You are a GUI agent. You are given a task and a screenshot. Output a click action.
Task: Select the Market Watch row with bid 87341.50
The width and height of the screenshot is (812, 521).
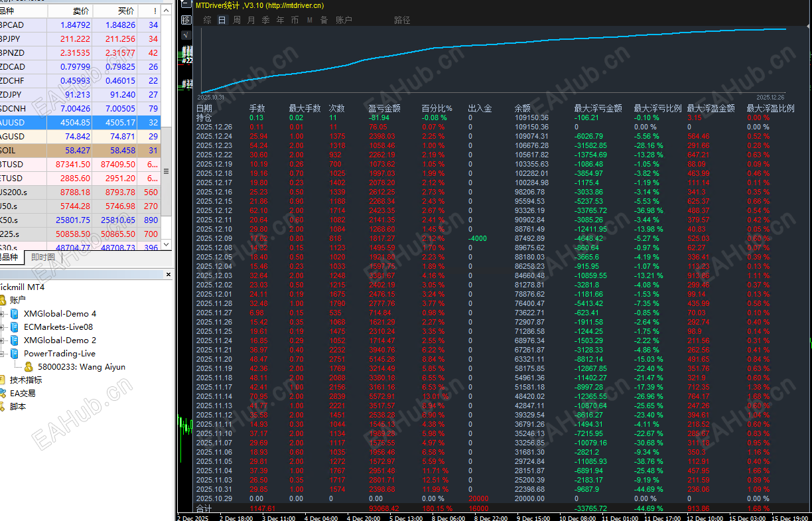[81, 164]
